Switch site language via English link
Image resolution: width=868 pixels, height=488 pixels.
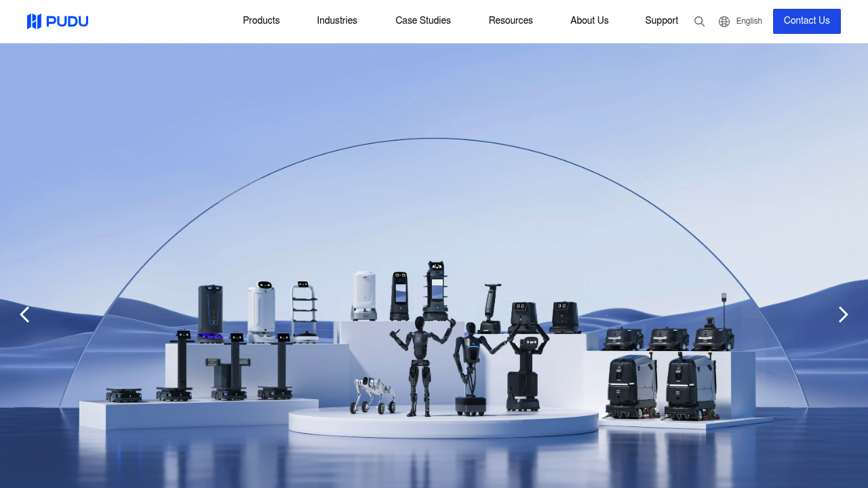click(x=749, y=21)
